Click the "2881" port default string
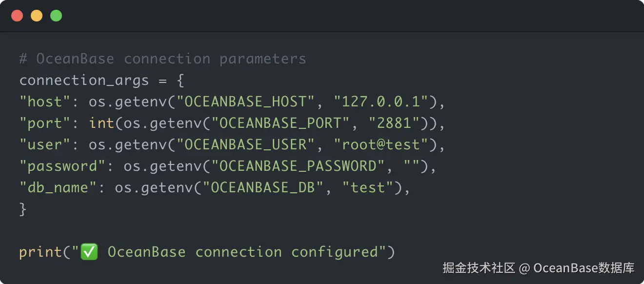644x284 pixels. (x=398, y=123)
